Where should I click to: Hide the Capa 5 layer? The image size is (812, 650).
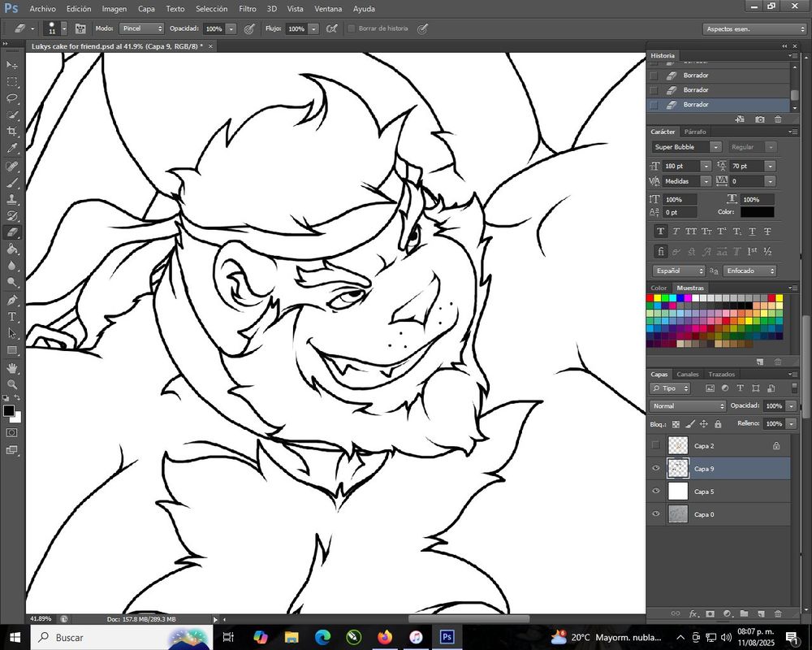[655, 492]
